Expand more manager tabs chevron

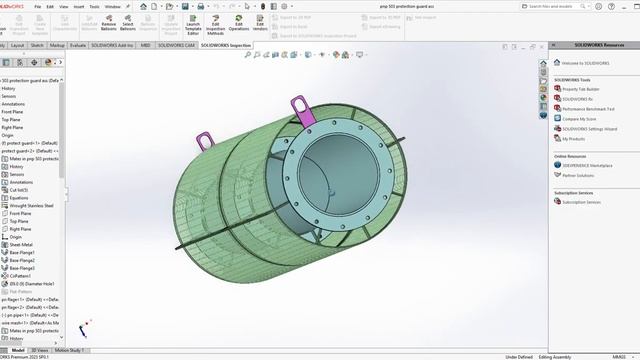click(x=60, y=62)
